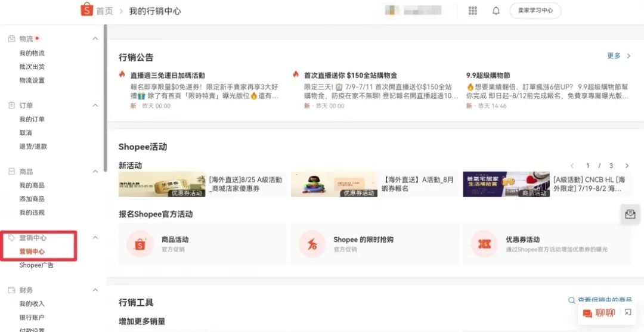Open the 聊聊 chat button
Image resolution: width=644 pixels, height=332 pixels.
tap(599, 313)
